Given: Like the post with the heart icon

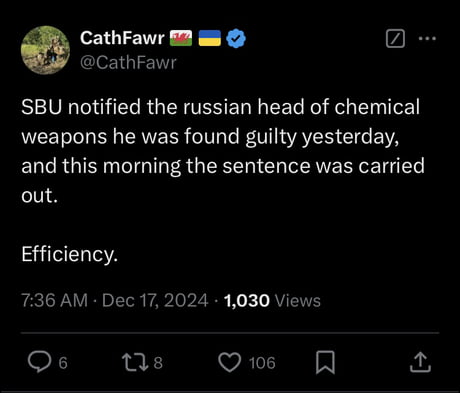Looking at the screenshot, I should pos(229,362).
